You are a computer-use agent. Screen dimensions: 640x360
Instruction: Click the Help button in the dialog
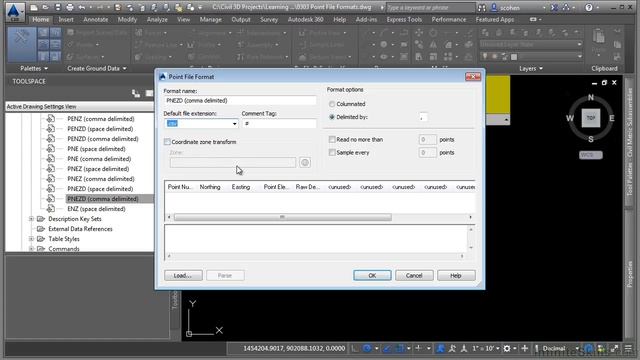tap(456, 276)
